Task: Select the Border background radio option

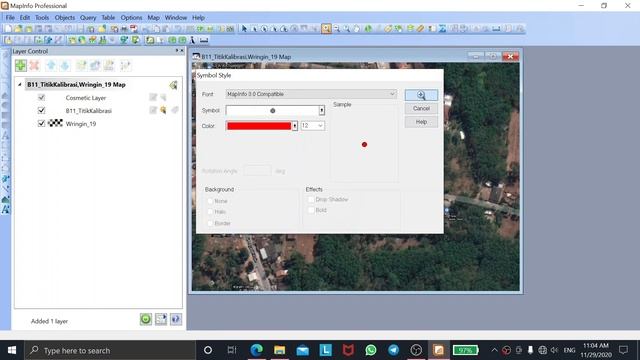Action: click(210, 223)
